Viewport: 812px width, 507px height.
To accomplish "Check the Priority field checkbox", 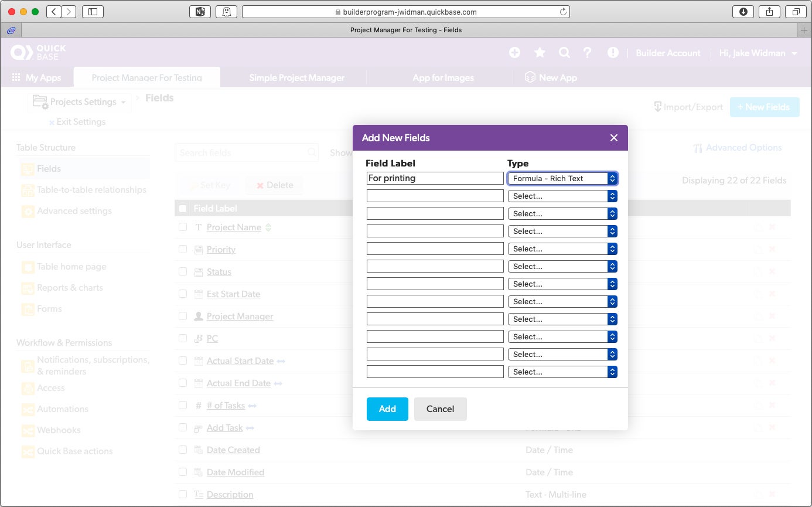I will point(183,249).
